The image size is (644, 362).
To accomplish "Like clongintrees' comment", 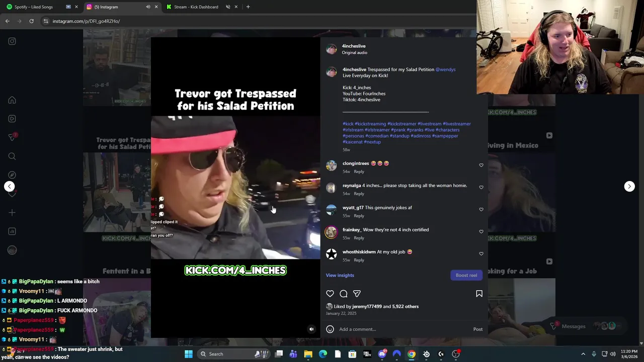I will point(481,165).
